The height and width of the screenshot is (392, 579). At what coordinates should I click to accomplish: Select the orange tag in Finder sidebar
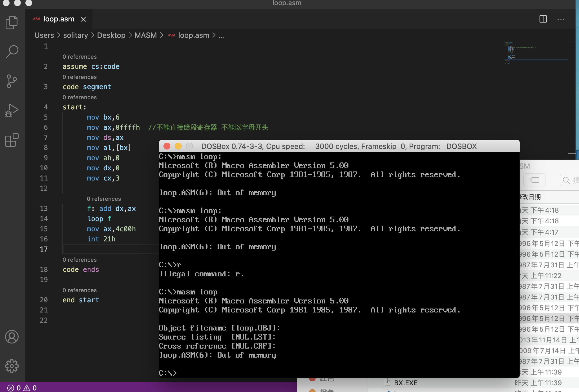321,390
